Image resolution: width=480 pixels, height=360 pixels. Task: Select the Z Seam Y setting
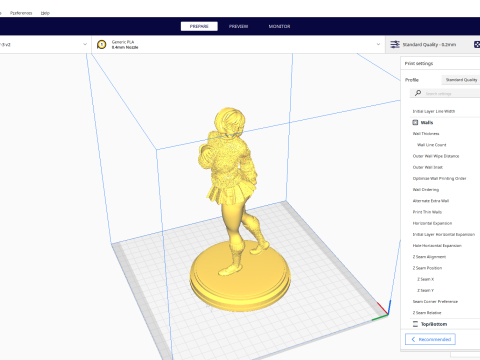tap(425, 290)
